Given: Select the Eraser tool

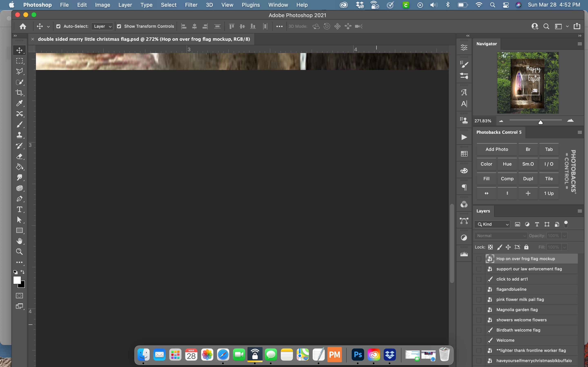Looking at the screenshot, I should [x=19, y=157].
